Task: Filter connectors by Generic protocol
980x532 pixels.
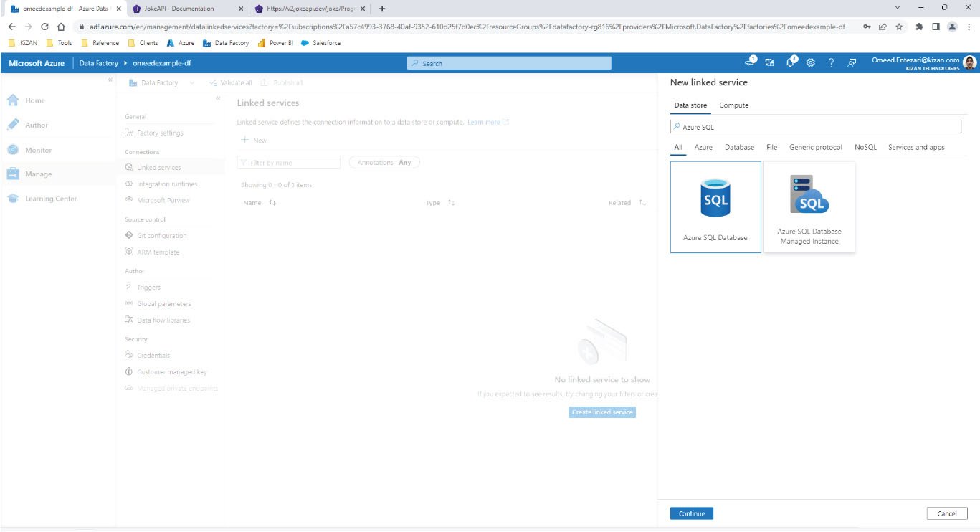Action: pyautogui.click(x=815, y=147)
